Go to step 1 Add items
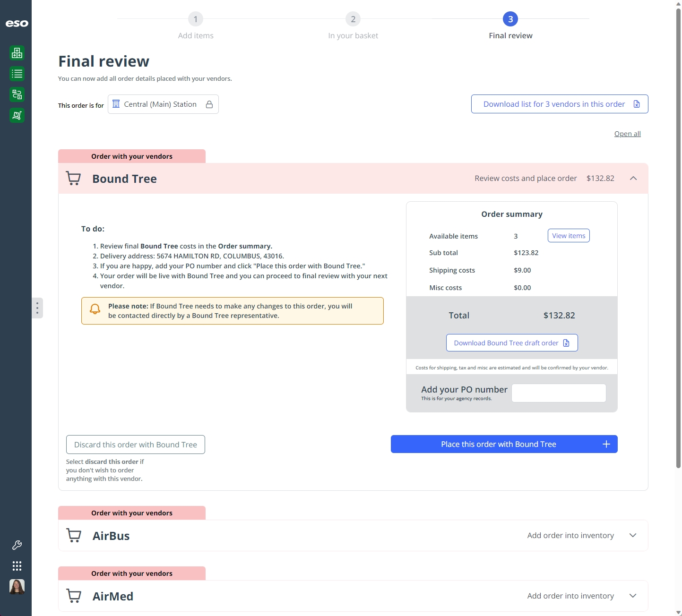 pyautogui.click(x=196, y=26)
